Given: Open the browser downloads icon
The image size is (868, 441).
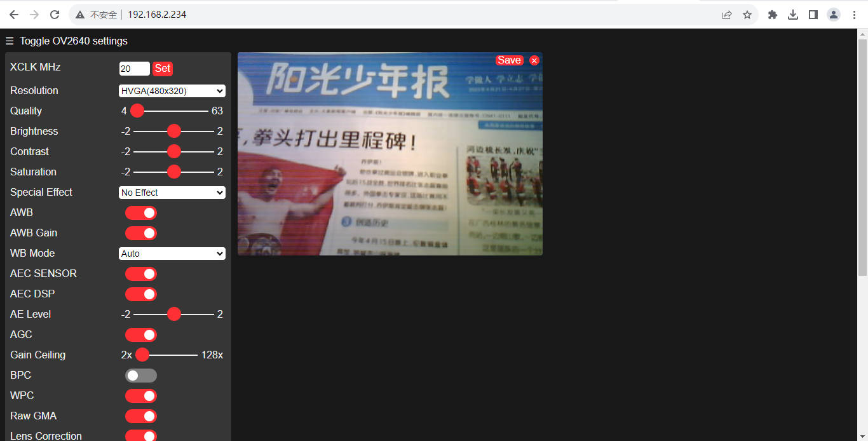Looking at the screenshot, I should pos(793,15).
